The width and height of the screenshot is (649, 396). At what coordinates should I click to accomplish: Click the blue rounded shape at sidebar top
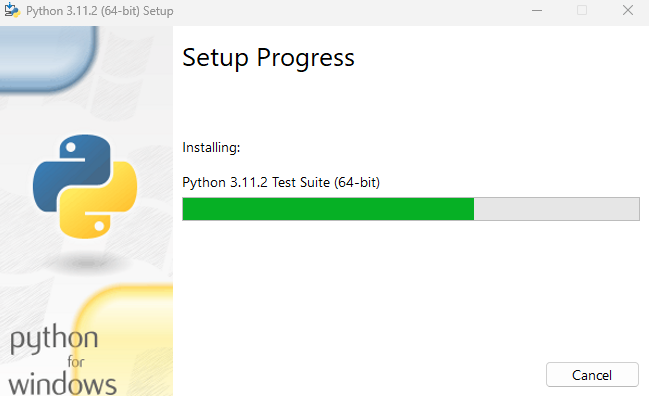point(49,58)
